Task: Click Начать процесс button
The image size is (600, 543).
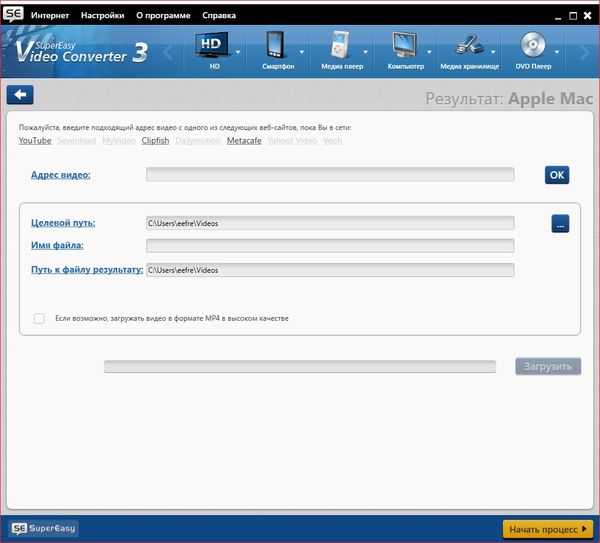Action: [548, 529]
